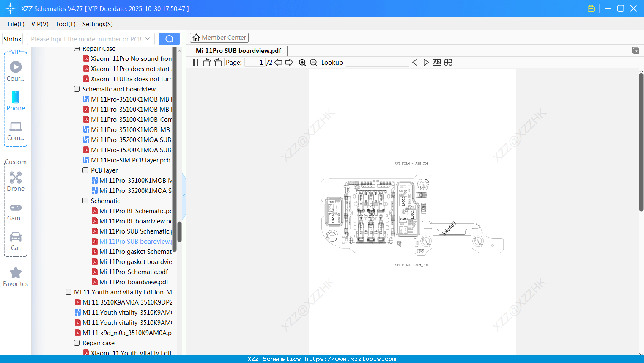644x363 pixels.
Task: Toggle the split view icon beside Abi
Action: click(x=448, y=62)
